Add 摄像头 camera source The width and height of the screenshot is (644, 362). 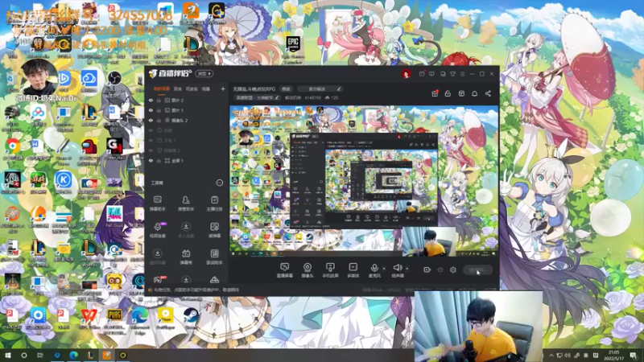(x=308, y=270)
